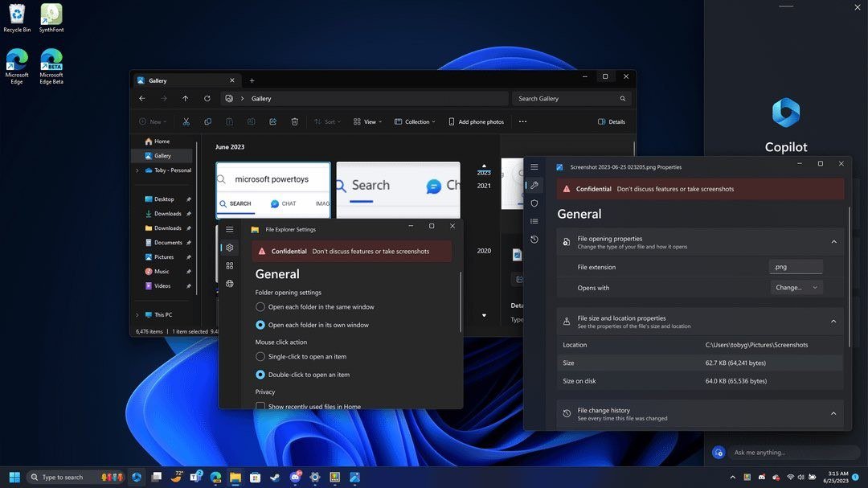Open hamburger menu in Properties window
Image resolution: width=868 pixels, height=488 pixels.
coord(534,166)
